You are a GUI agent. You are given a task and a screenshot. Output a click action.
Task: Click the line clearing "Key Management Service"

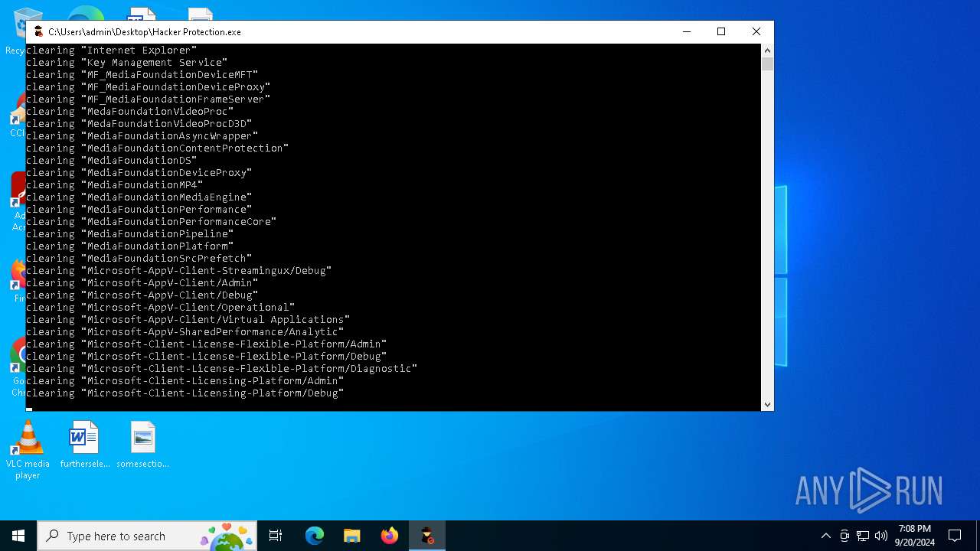click(127, 62)
